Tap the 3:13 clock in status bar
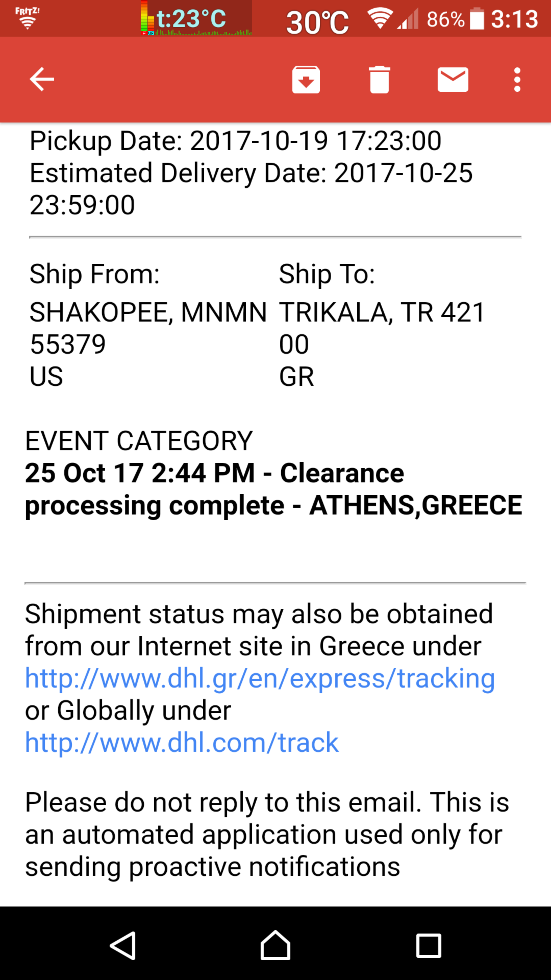This screenshot has width=551, height=980. tap(514, 19)
